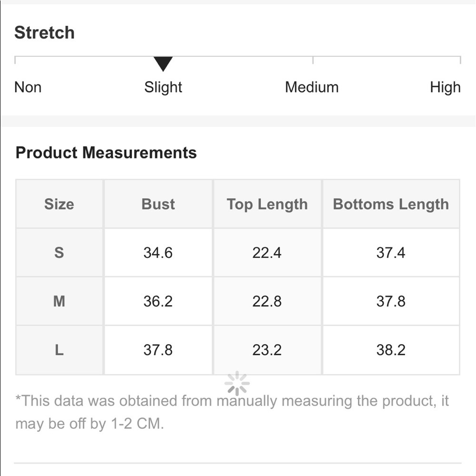Select the S size row label
Image resolution: width=476 pixels, height=476 pixels.
pos(59,253)
